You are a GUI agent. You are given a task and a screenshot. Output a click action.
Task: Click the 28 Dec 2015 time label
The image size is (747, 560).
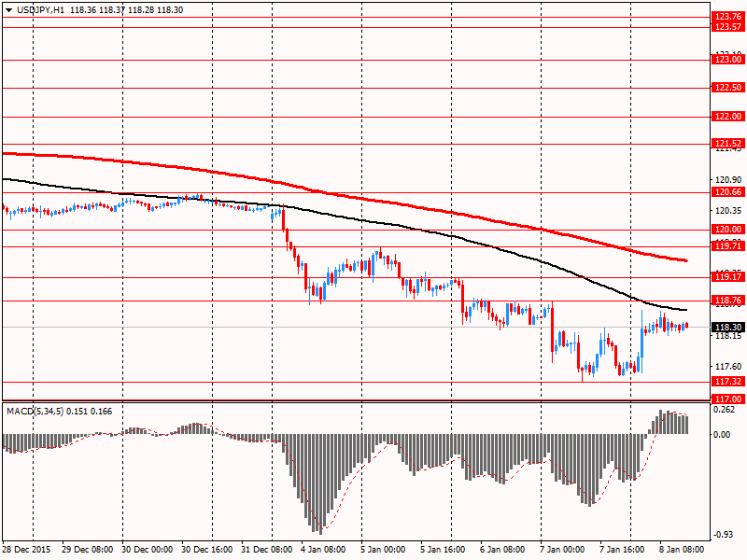click(x=27, y=549)
